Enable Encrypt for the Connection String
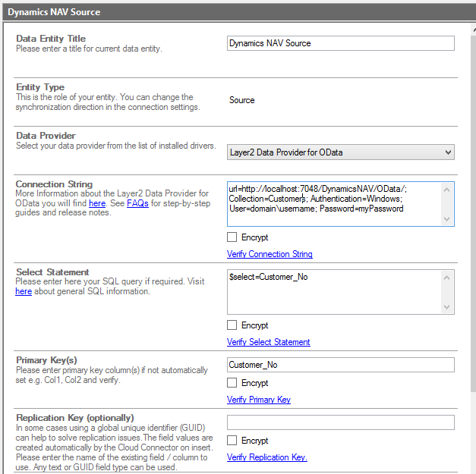 click(232, 237)
